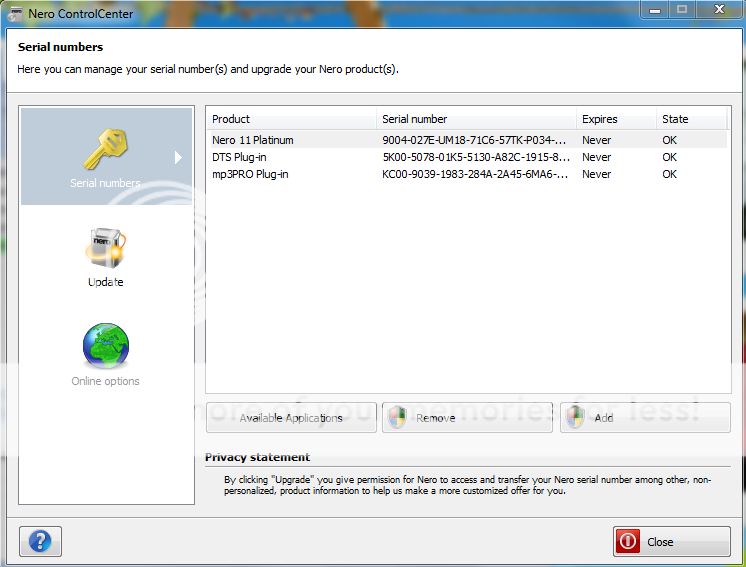
Task: Select the DTS Plug-in row
Action: pyautogui.click(x=467, y=157)
